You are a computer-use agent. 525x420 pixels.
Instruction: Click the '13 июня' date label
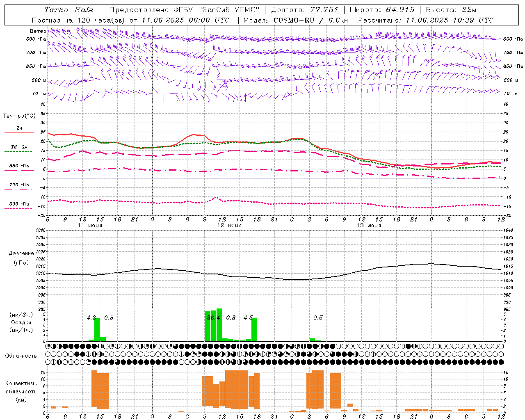click(369, 226)
